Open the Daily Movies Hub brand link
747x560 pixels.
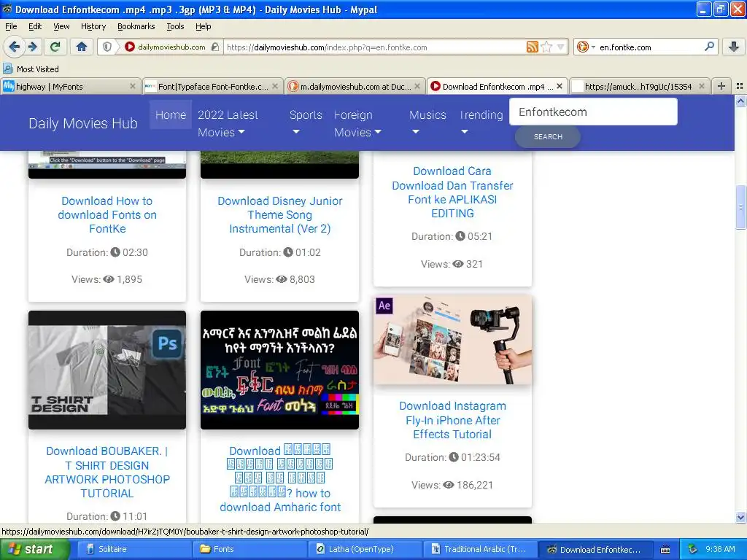pos(83,123)
